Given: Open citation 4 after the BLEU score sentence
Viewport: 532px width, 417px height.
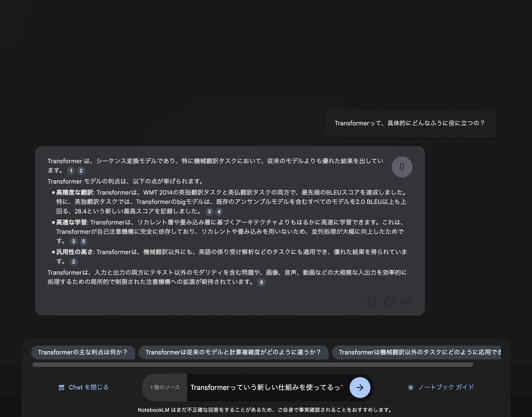Looking at the screenshot, I should [219, 212].
